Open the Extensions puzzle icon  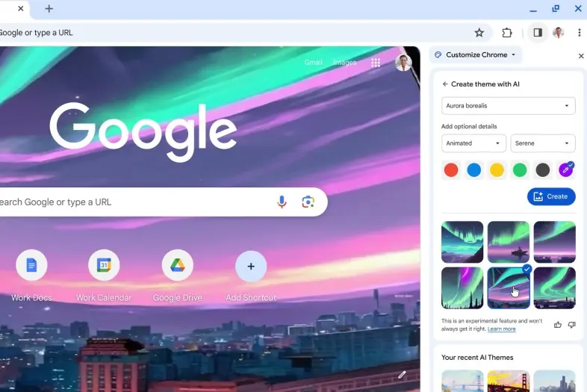[507, 33]
